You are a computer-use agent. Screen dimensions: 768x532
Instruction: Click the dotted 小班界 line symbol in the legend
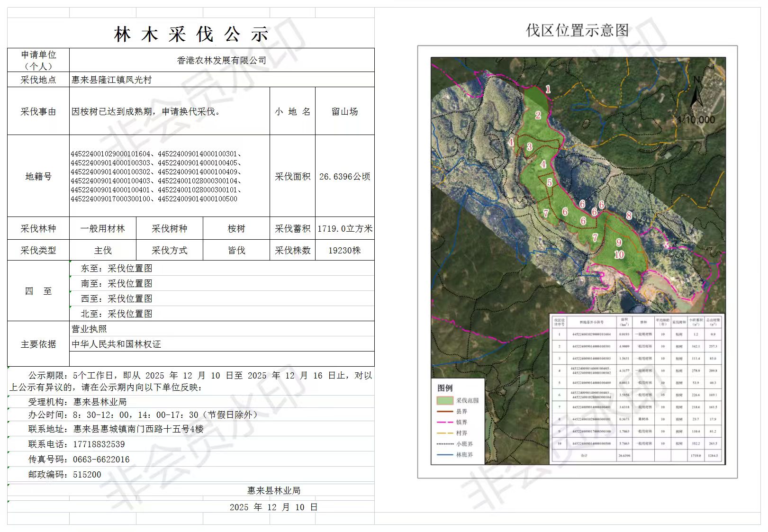tap(444, 444)
